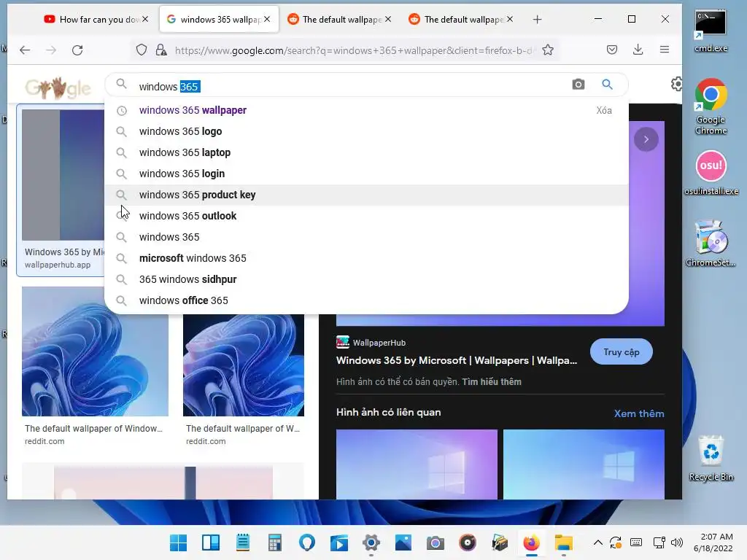747x560 pixels.
Task: Open the Firefox downloads panel
Action: pyautogui.click(x=638, y=50)
